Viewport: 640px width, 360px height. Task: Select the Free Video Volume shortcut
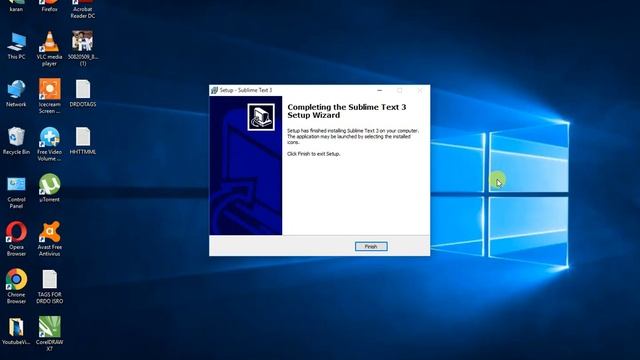point(49,144)
